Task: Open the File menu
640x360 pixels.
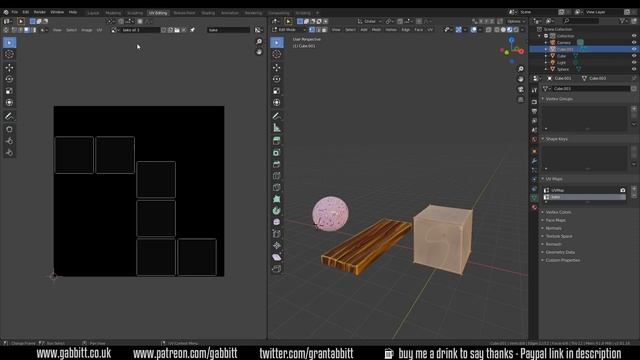Action: click(15, 12)
